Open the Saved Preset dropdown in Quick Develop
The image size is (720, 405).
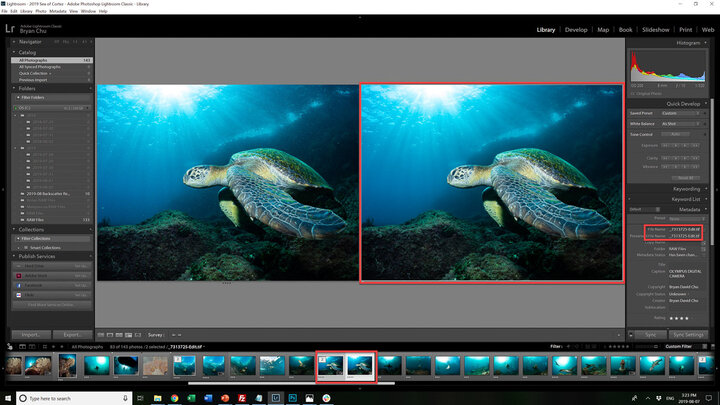680,113
